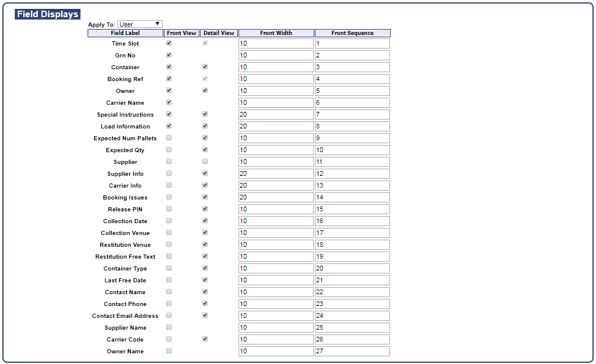Click Front Width field for Time Slot
Viewport: 596px width, 364px height.
(x=276, y=43)
